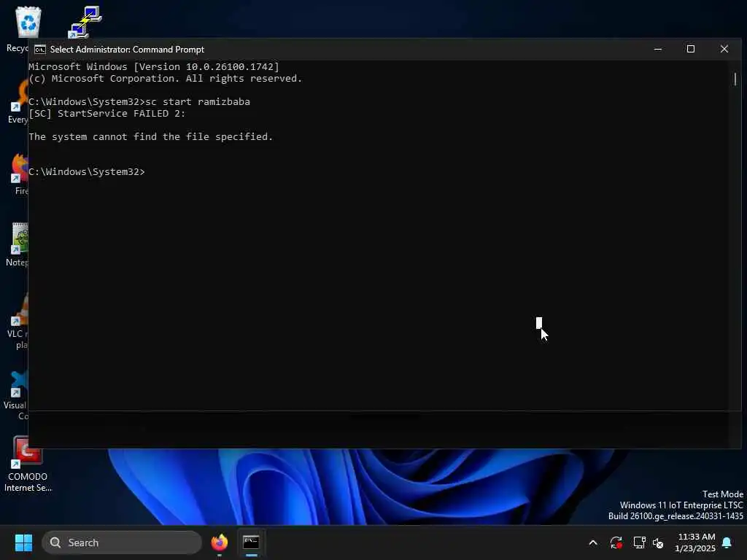The image size is (747, 560).
Task: Open the network connection shortcut on desktop
Action: click(x=85, y=22)
